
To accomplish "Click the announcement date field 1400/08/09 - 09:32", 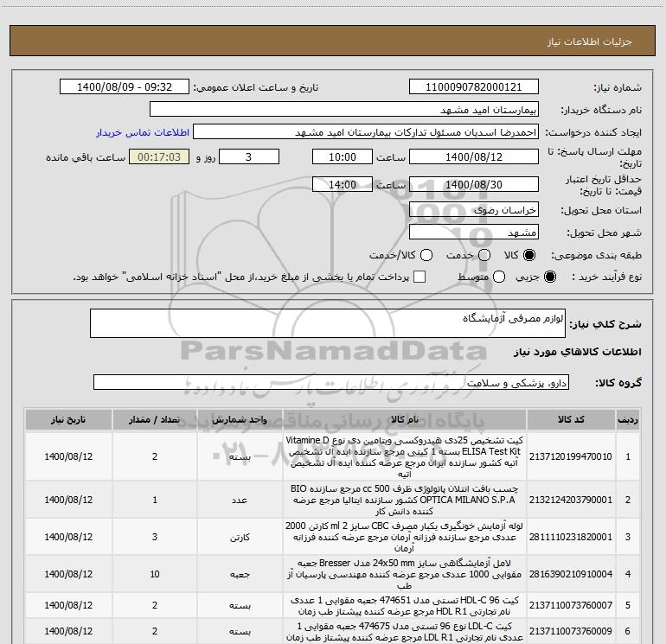I will coord(125,87).
